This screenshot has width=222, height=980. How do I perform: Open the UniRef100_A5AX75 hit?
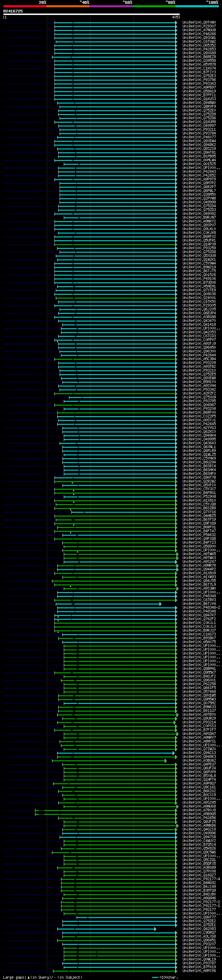199,642
